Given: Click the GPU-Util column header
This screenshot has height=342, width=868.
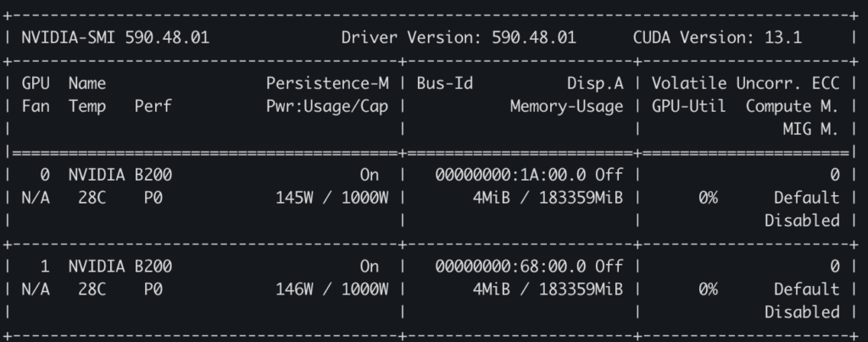Looking at the screenshot, I should click(x=688, y=107).
